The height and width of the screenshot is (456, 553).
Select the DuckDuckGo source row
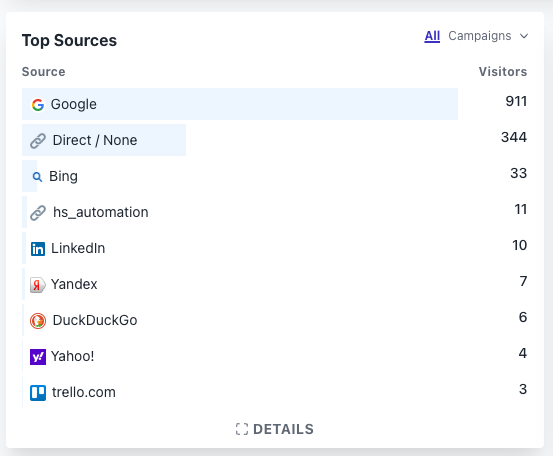click(274, 320)
